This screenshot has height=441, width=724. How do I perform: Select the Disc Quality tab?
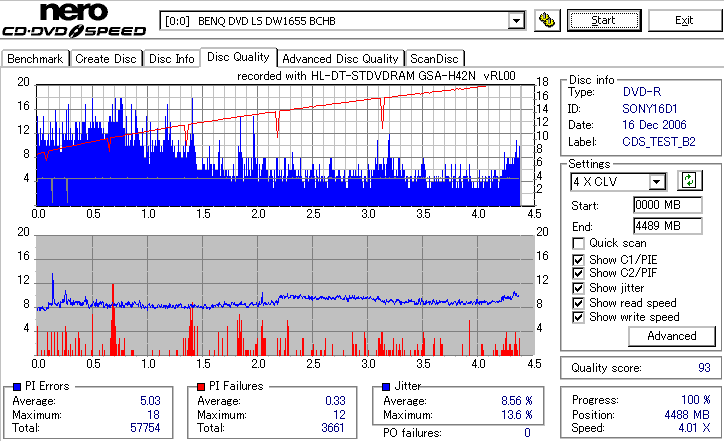point(238,57)
